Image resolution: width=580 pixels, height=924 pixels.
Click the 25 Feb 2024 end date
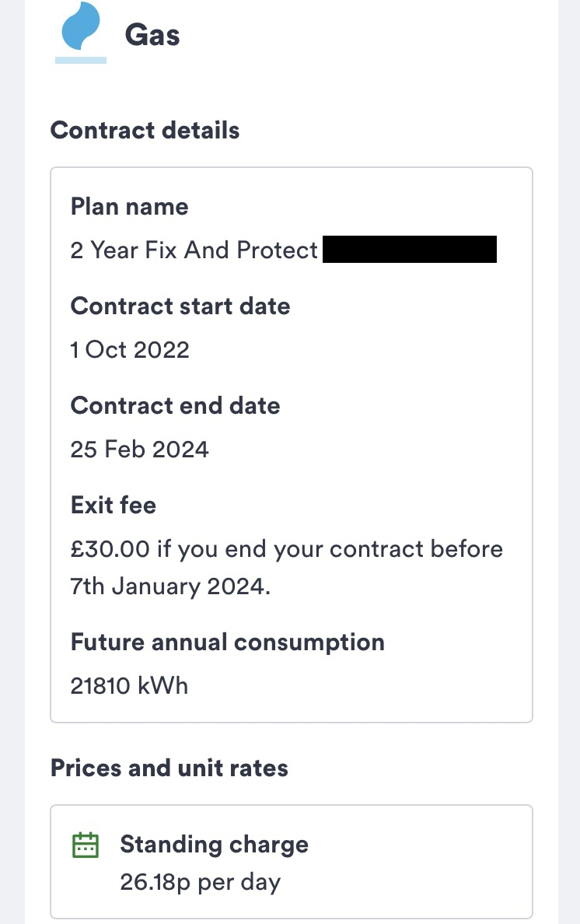pyautogui.click(x=139, y=449)
